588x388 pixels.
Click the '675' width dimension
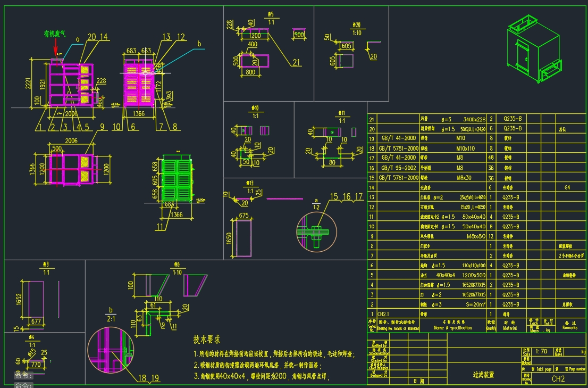click(x=243, y=216)
